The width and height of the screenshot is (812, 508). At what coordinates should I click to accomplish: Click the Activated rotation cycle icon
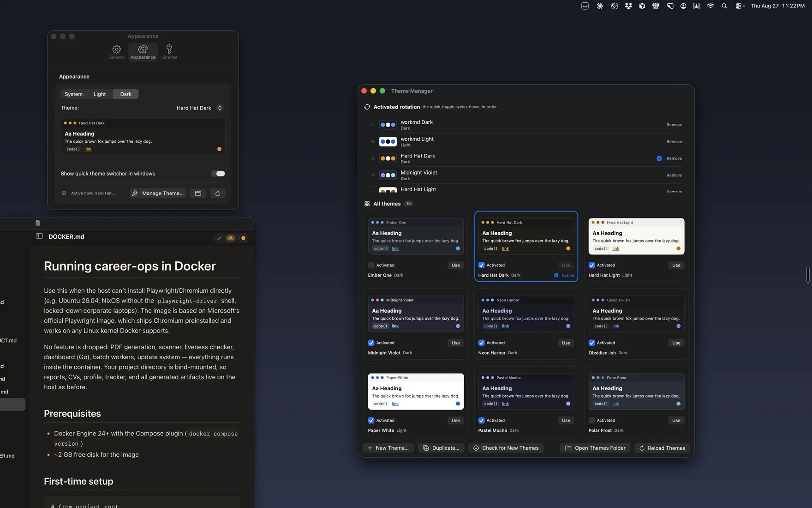pos(367,107)
